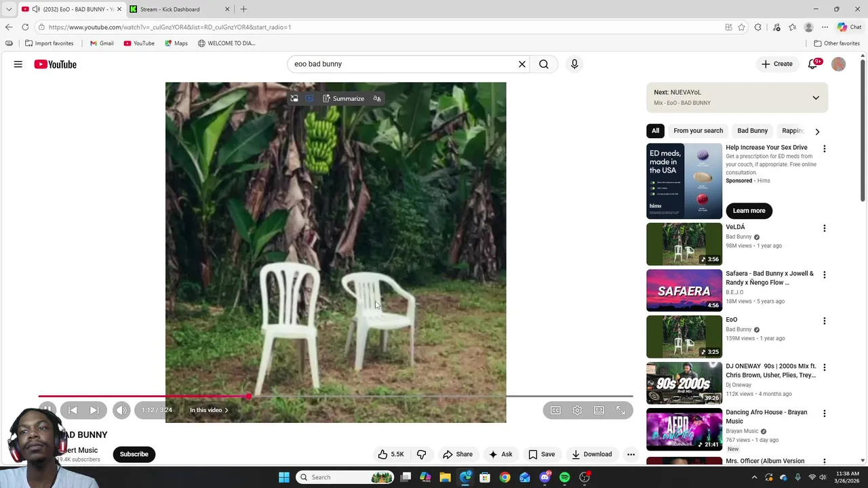This screenshot has height=488, width=868.
Task: Expand the Mix playlist panel
Action: tap(816, 98)
